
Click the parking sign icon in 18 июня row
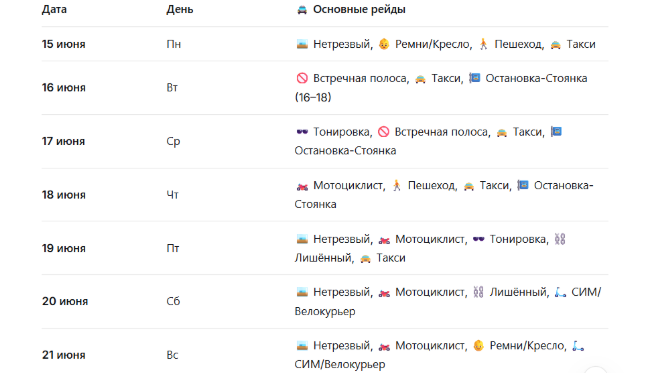point(523,185)
